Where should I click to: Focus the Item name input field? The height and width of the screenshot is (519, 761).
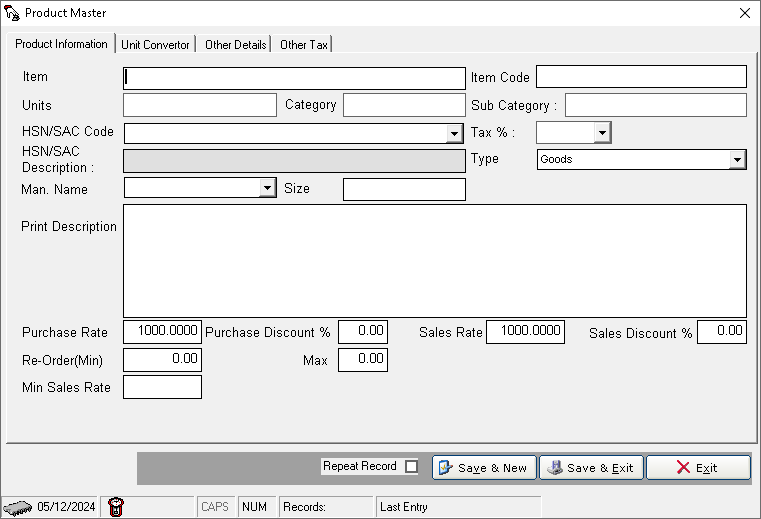(294, 78)
